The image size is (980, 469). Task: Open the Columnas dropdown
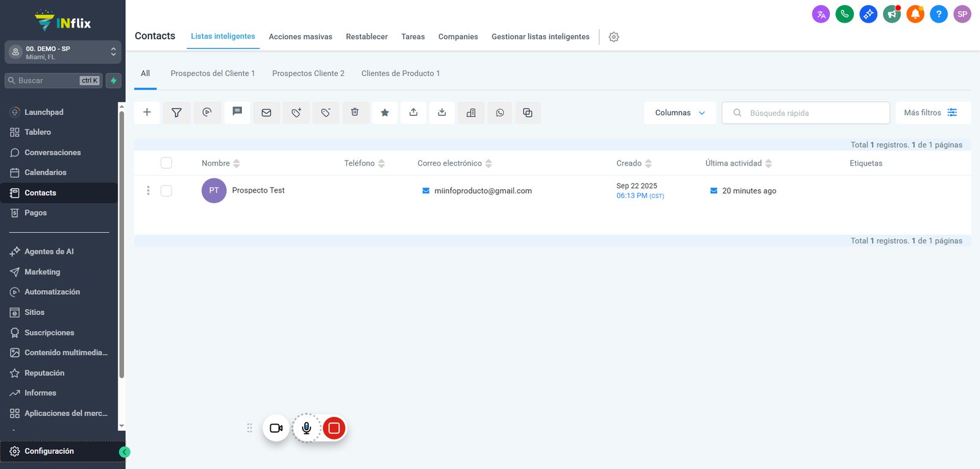tap(680, 113)
